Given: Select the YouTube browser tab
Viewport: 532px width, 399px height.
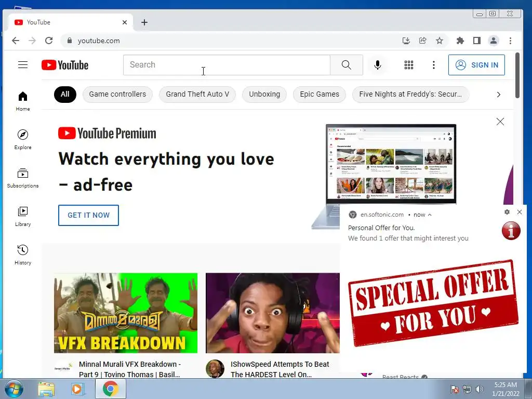Looking at the screenshot, I should (x=71, y=22).
